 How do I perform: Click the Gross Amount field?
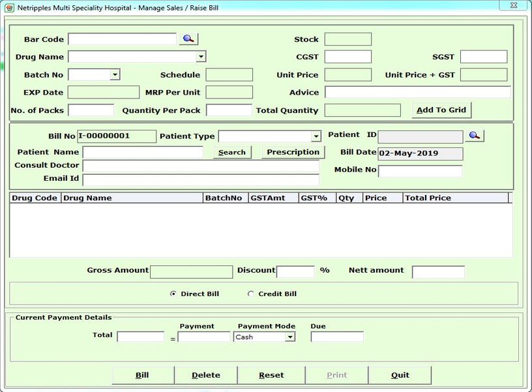coord(192,272)
